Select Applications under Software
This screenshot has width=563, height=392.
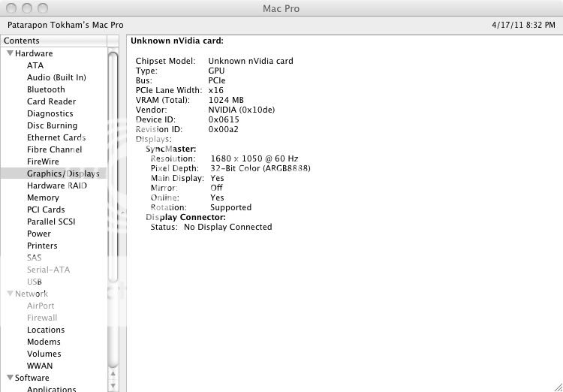click(51, 389)
